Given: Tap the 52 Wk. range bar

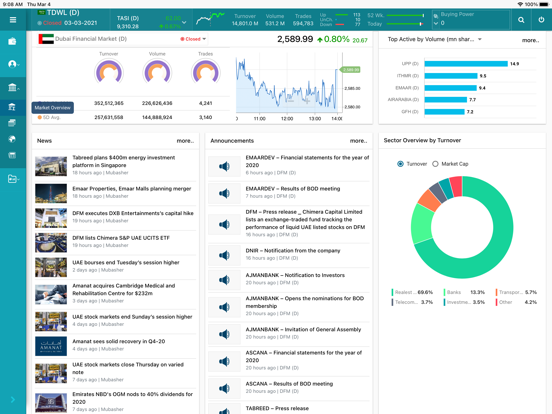Looking at the screenshot, I should (x=405, y=15).
